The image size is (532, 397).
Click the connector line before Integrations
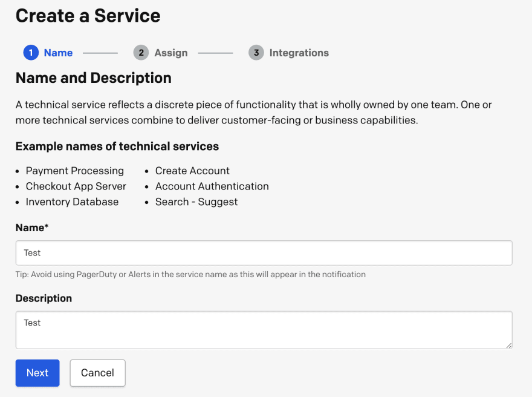point(215,53)
